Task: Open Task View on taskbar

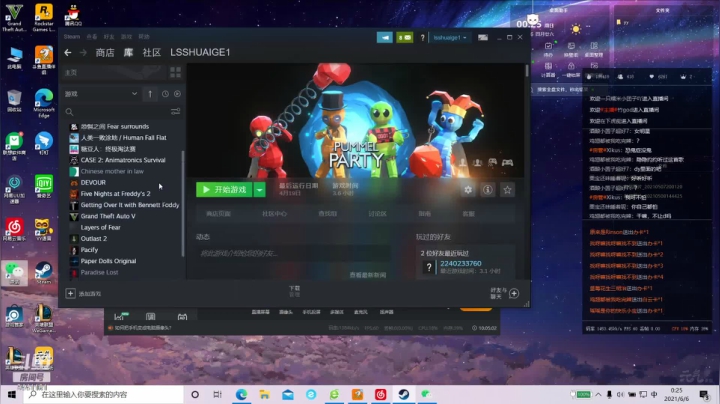Action: pos(218,394)
